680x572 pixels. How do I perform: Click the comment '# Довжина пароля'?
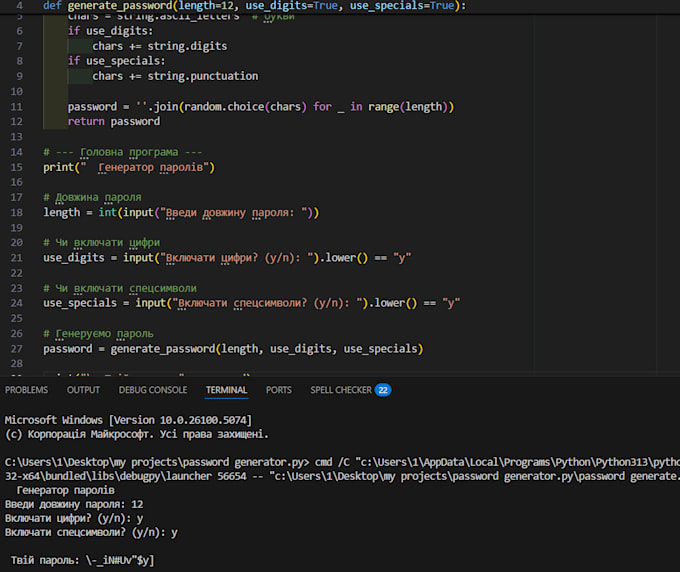(92, 197)
